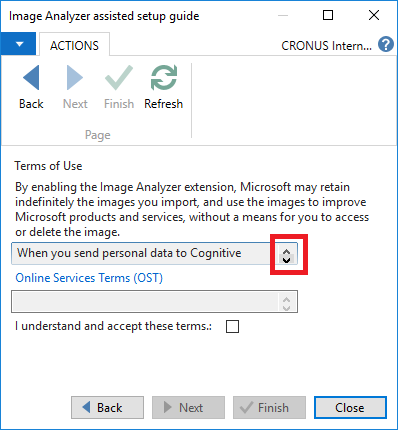
Task: Maximize the setup guide window
Action: click(328, 15)
